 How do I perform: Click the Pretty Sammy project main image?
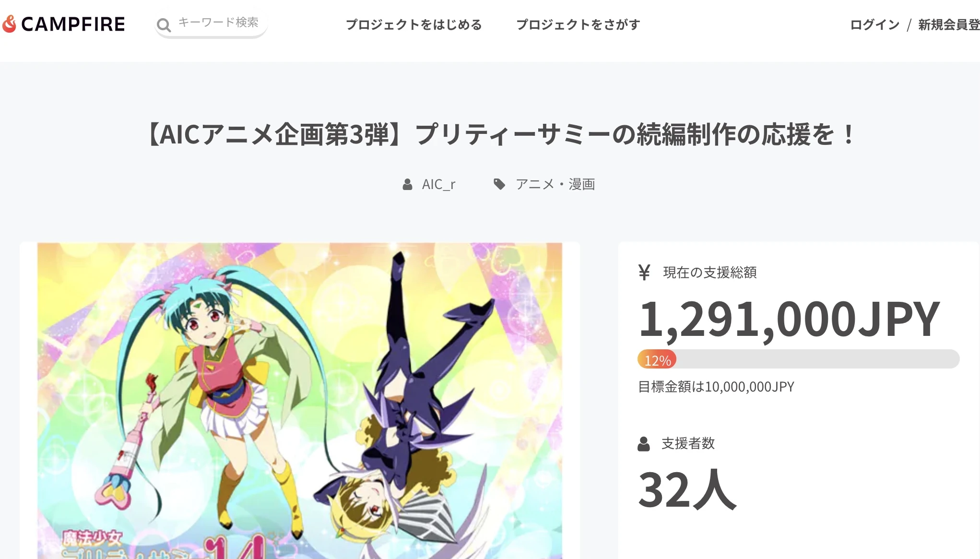coord(300,401)
